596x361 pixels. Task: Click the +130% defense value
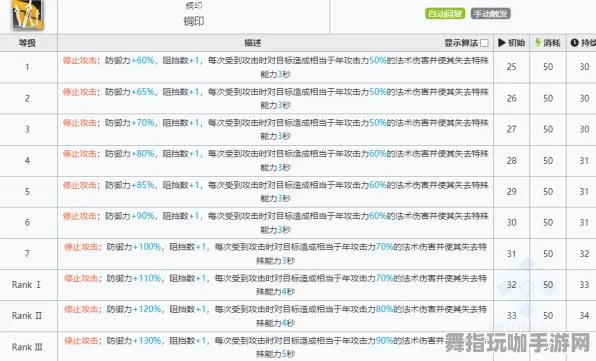[x=147, y=340]
